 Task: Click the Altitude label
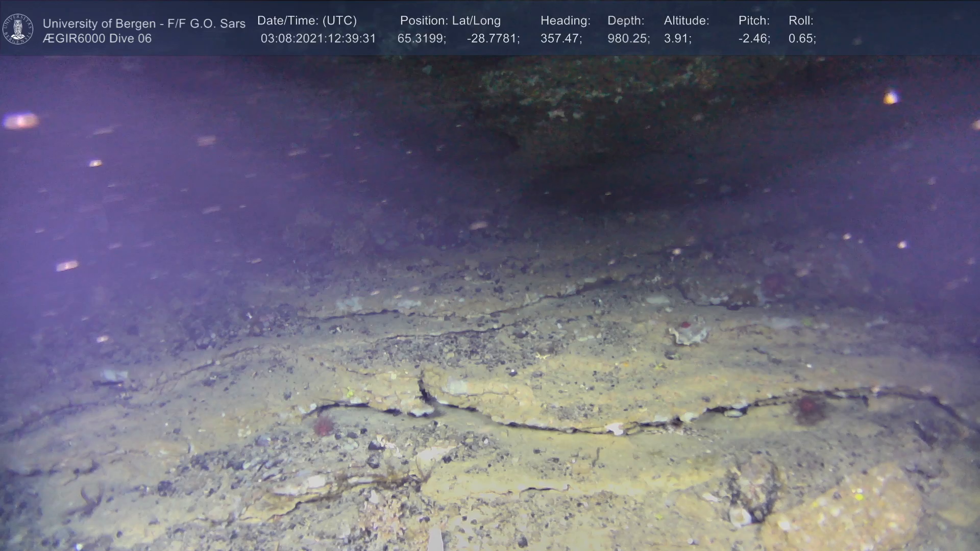pos(686,21)
